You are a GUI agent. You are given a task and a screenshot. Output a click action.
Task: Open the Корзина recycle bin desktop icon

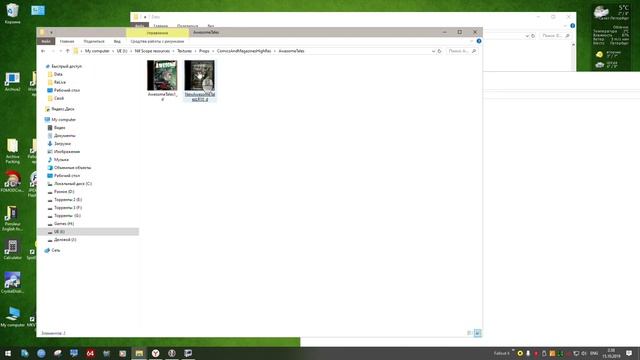(x=12, y=13)
